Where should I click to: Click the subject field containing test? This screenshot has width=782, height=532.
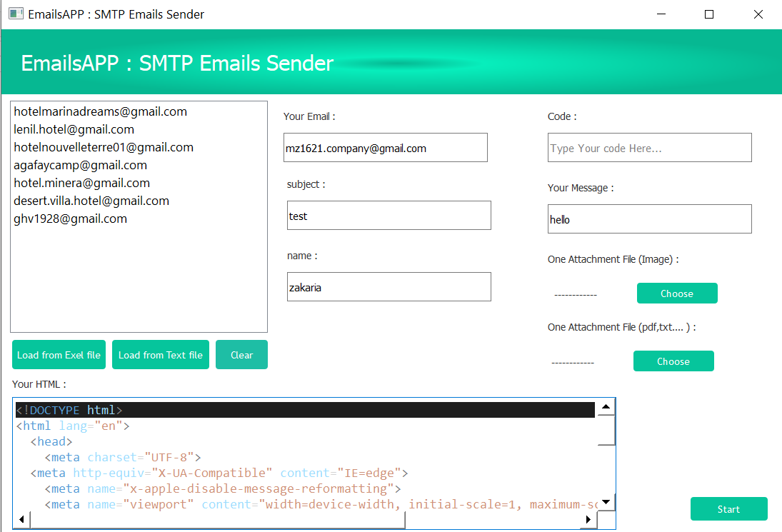point(389,216)
